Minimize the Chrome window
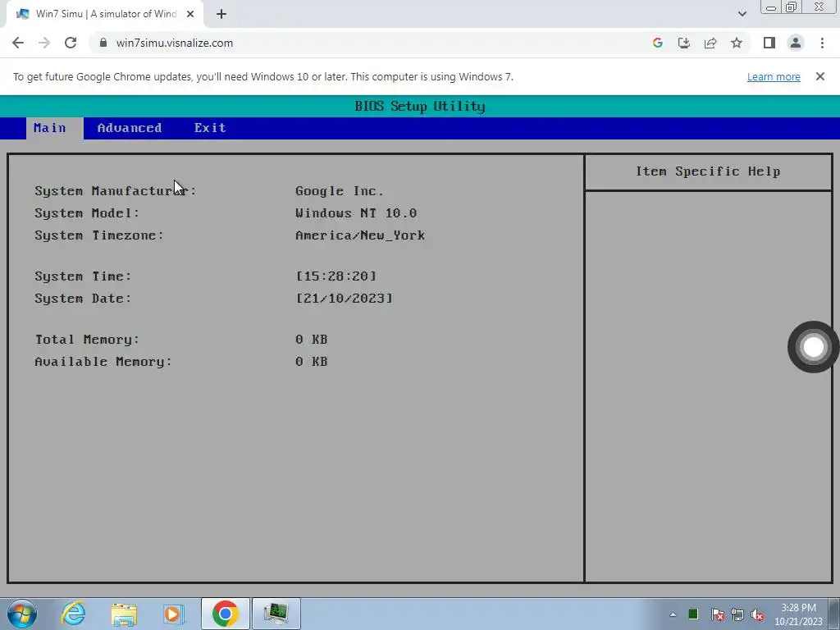The height and width of the screenshot is (630, 840). coord(771,7)
